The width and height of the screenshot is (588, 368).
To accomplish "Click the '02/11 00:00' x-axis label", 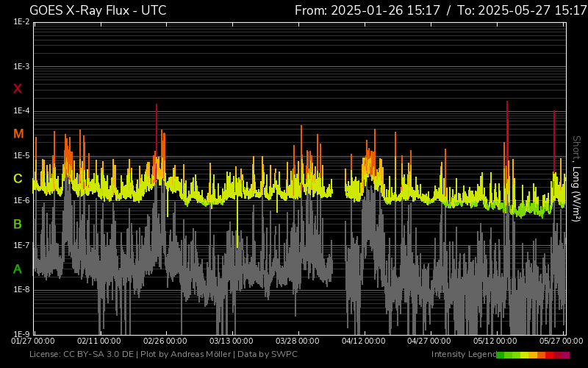I will pyautogui.click(x=99, y=341).
